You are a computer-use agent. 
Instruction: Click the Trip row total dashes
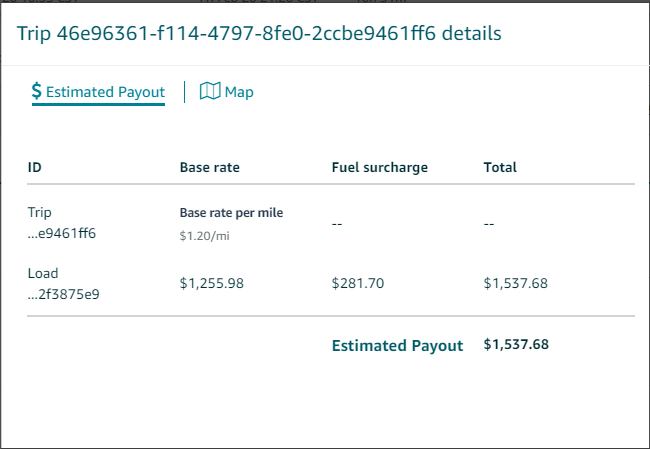489,224
